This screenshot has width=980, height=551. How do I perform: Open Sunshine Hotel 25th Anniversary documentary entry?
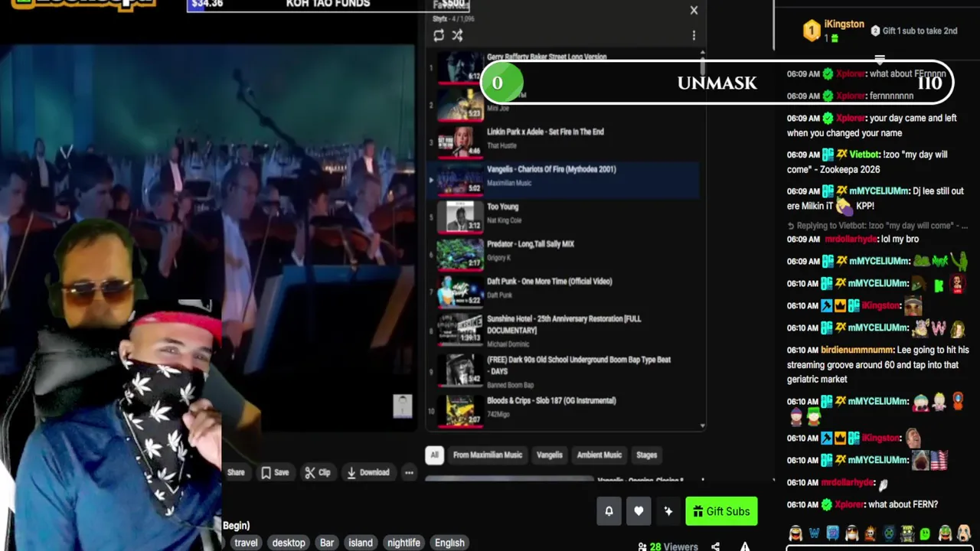(563, 330)
